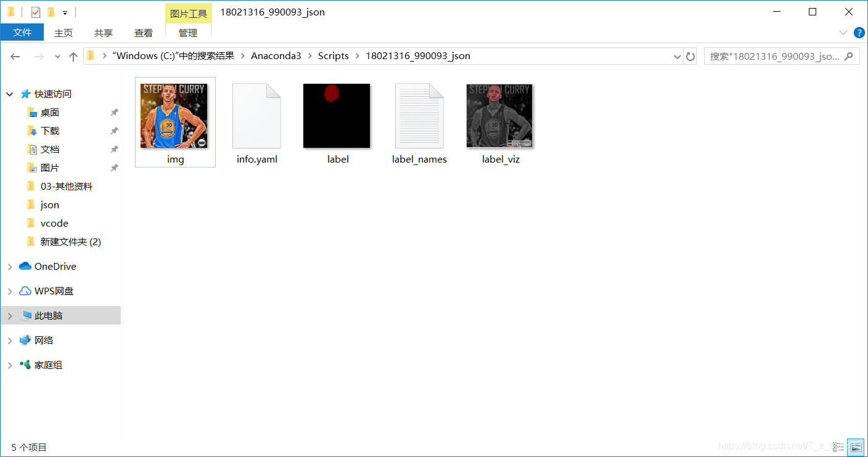Image resolution: width=868 pixels, height=457 pixels.
Task: Select the info.yaml file icon
Action: (256, 116)
